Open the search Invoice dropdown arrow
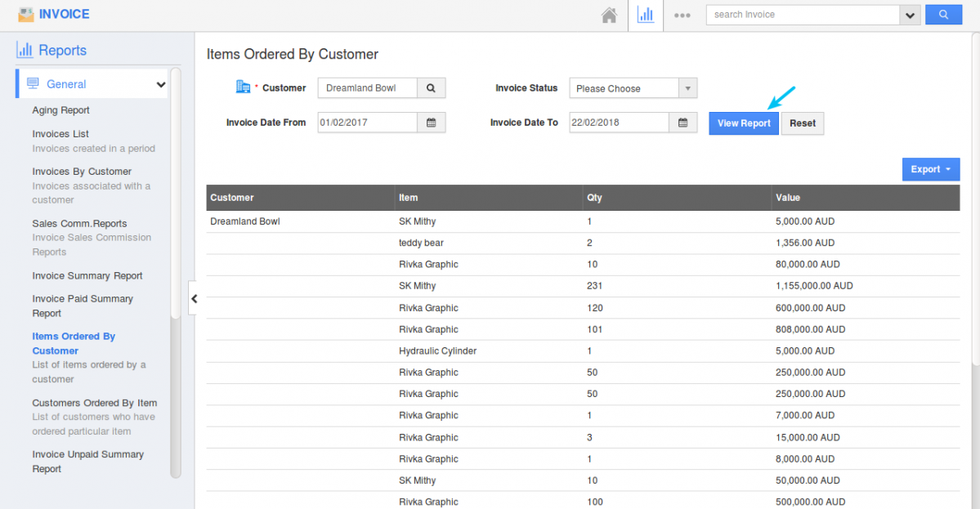This screenshot has width=980, height=509. (910, 15)
